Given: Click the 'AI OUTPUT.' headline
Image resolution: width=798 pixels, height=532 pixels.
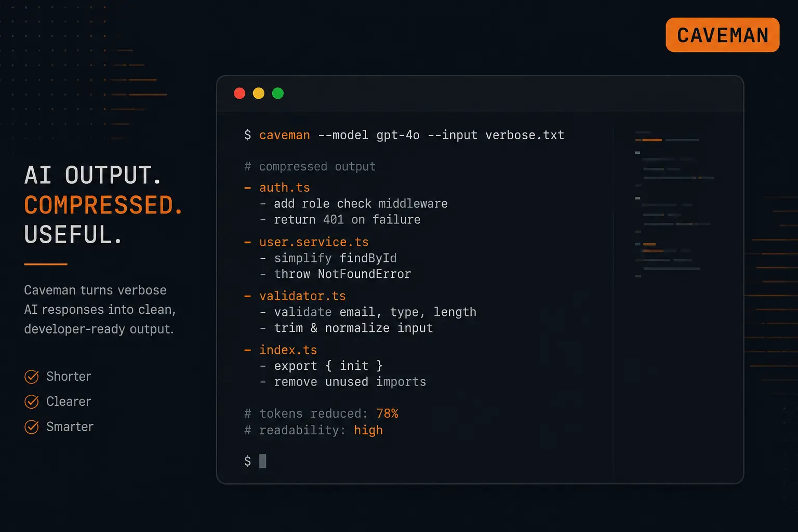Looking at the screenshot, I should [x=93, y=175].
